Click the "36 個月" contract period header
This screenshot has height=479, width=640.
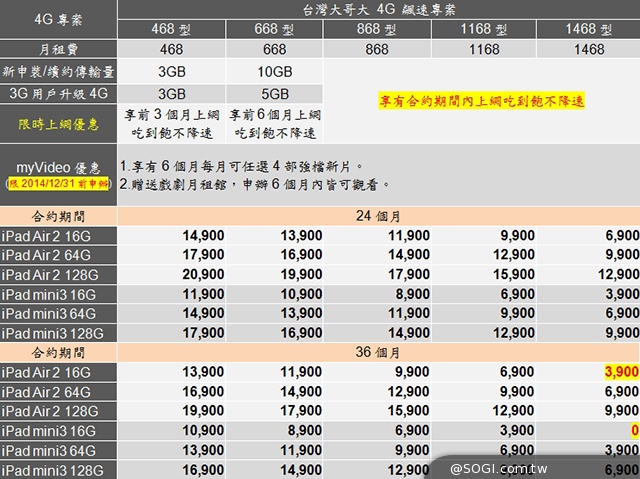pos(378,352)
